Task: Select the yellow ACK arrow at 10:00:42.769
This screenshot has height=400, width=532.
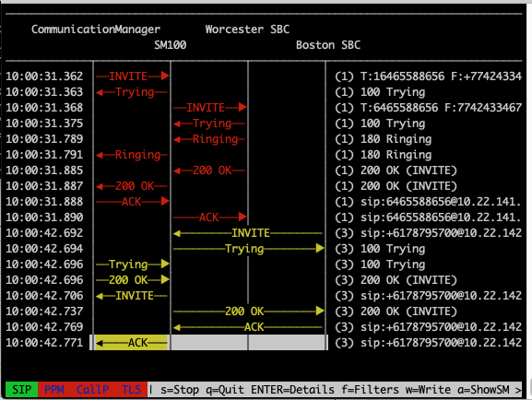Action: point(248,327)
